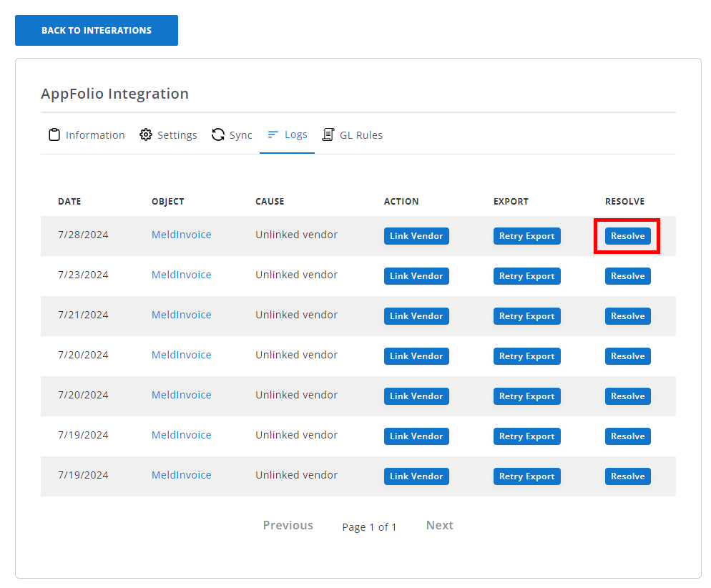This screenshot has width=711, height=588.
Task: Go back to integrations
Action: tap(97, 31)
